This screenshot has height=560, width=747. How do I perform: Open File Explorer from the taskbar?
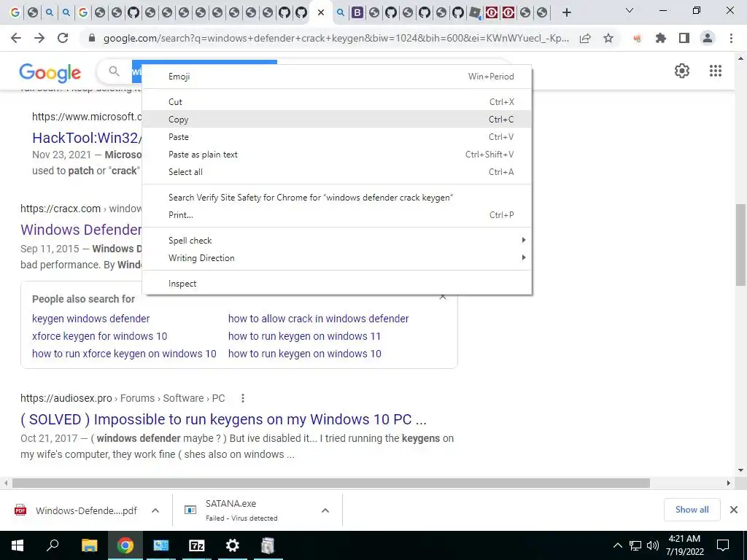pyautogui.click(x=89, y=545)
